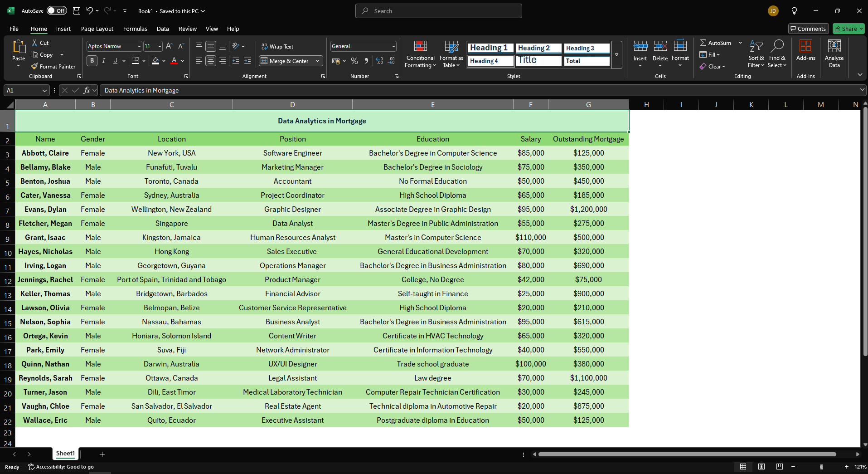Image resolution: width=868 pixels, height=474 pixels.
Task: Open the General number format dropdown
Action: 393,46
